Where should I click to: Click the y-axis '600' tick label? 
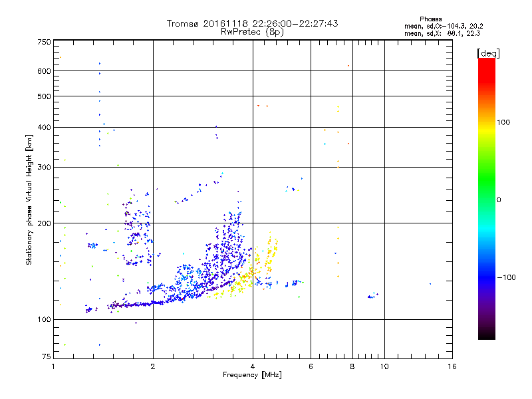pos(44,71)
